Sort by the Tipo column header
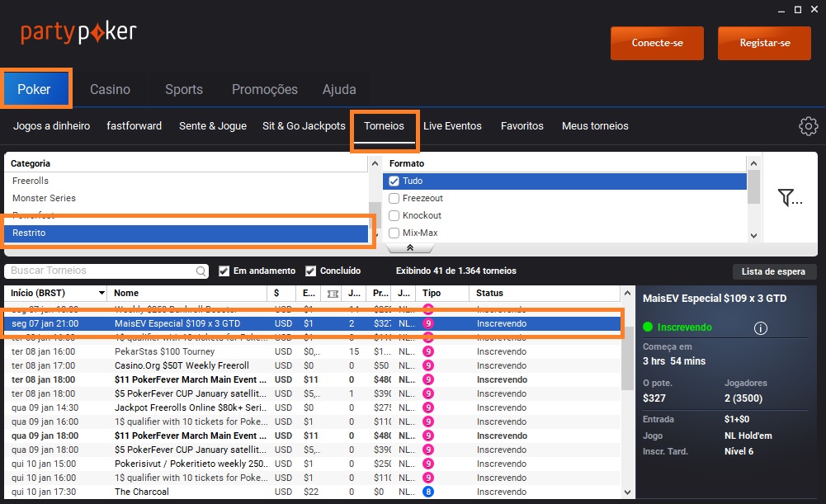The width and height of the screenshot is (826, 504). tap(442, 293)
